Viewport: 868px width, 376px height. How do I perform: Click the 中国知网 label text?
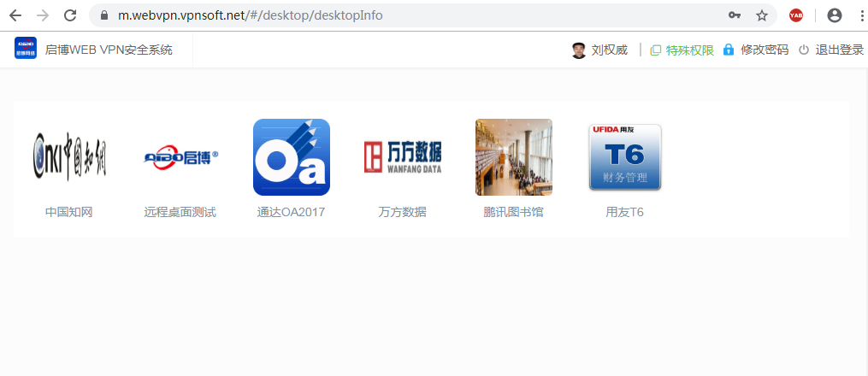tap(69, 212)
